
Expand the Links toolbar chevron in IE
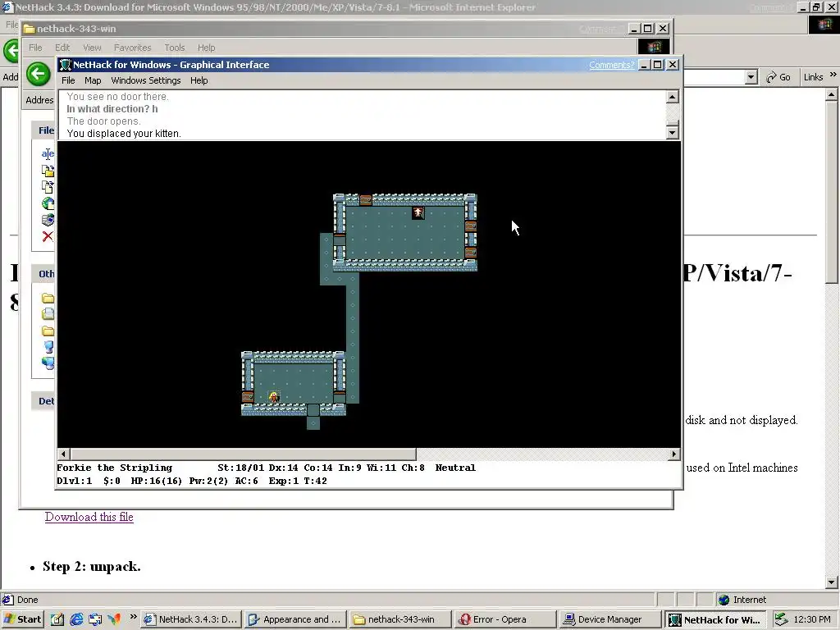point(833,75)
